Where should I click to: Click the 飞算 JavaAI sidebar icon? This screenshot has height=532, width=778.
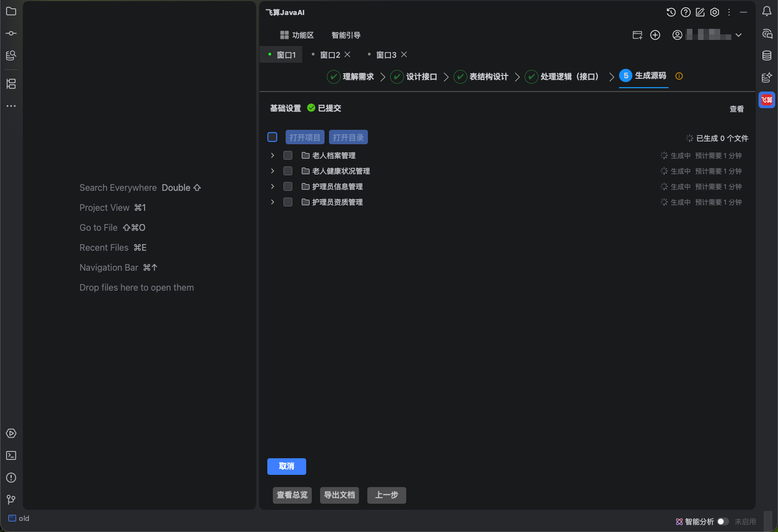click(767, 100)
